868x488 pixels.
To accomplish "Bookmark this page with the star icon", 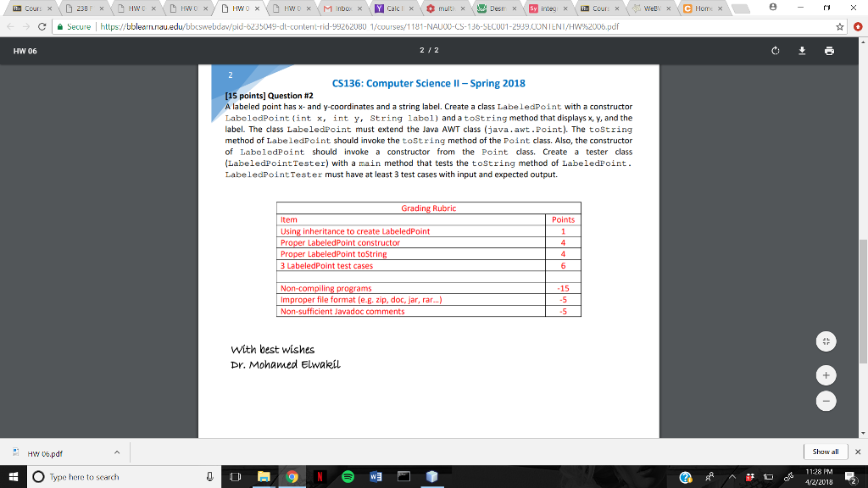I will click(x=840, y=26).
